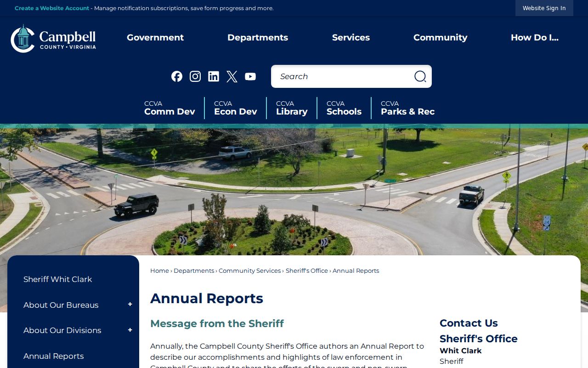
Task: Select the Message from the Sheriff heading
Action: tap(217, 323)
